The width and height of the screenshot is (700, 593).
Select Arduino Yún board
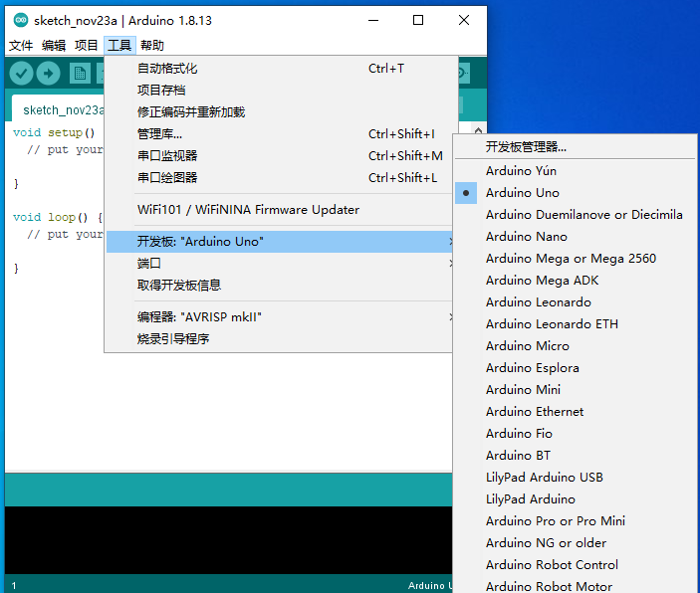pos(575,171)
